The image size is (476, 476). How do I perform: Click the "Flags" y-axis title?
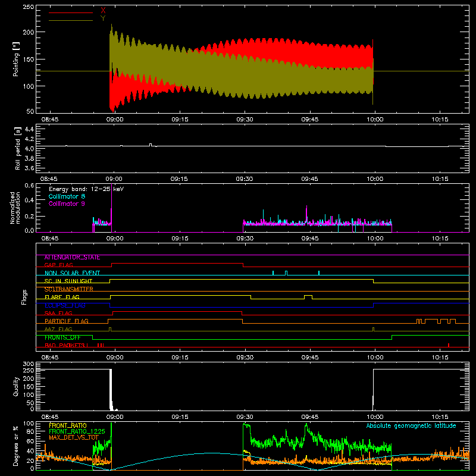(x=24, y=297)
